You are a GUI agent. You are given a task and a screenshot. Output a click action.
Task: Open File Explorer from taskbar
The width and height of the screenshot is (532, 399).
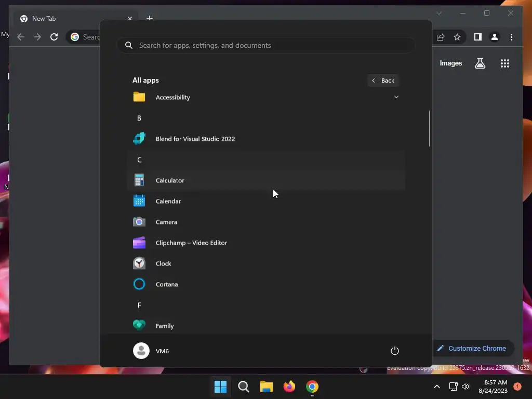click(x=267, y=387)
